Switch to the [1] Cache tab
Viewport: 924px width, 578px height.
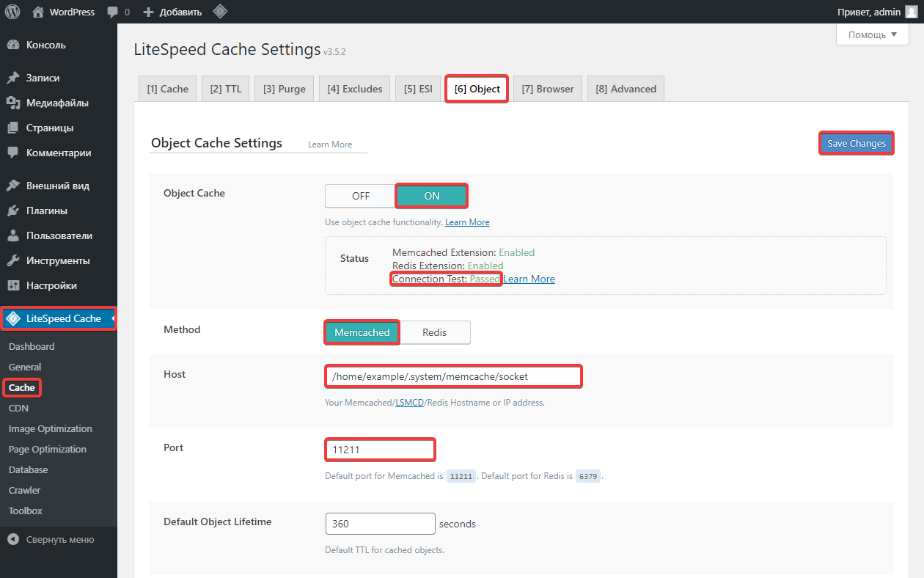(x=167, y=89)
